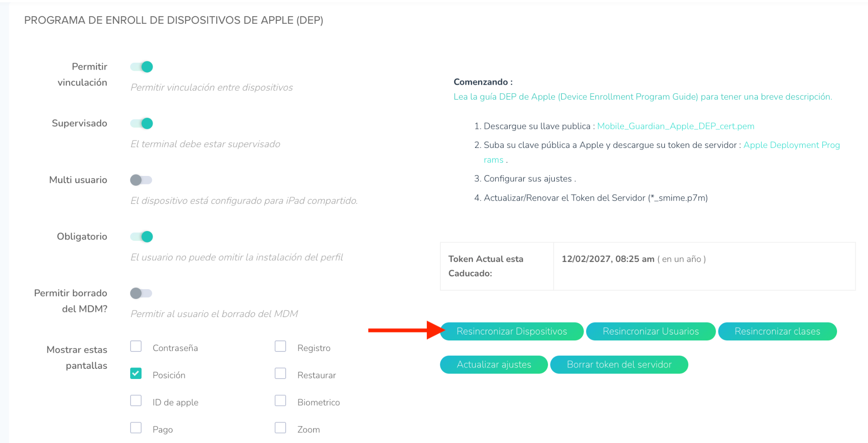Turn off the Obligatorio toggle
The width and height of the screenshot is (868, 443).
coord(142,237)
